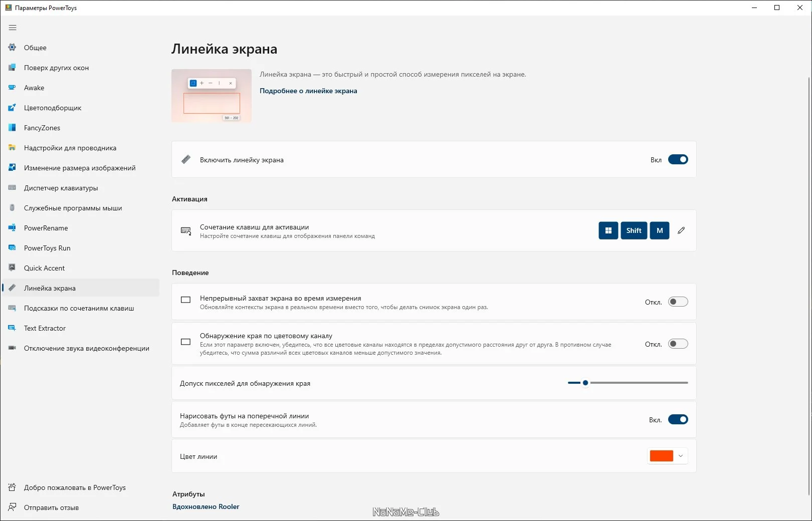Enable Обнаружение края по цветовому каналу toggle
812x521 pixels.
(x=678, y=344)
